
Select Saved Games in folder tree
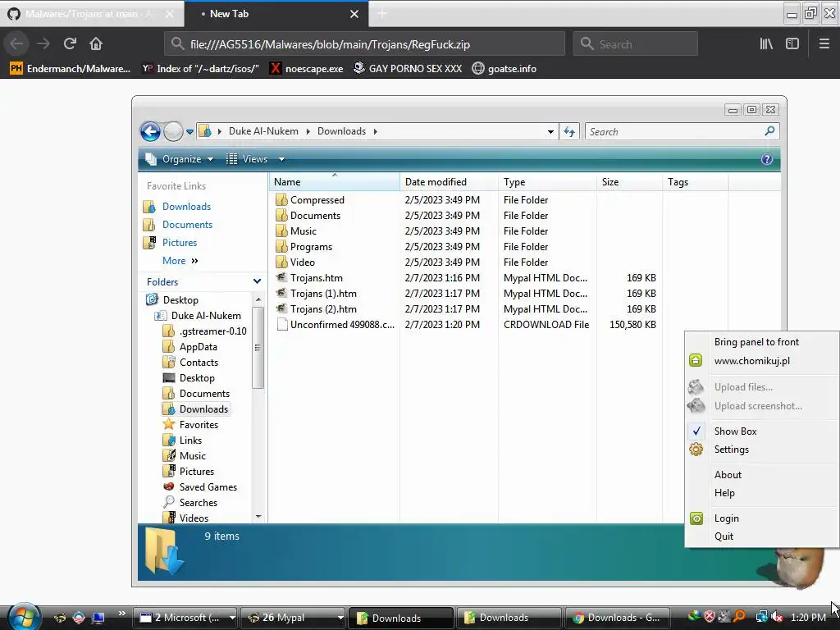pos(208,486)
